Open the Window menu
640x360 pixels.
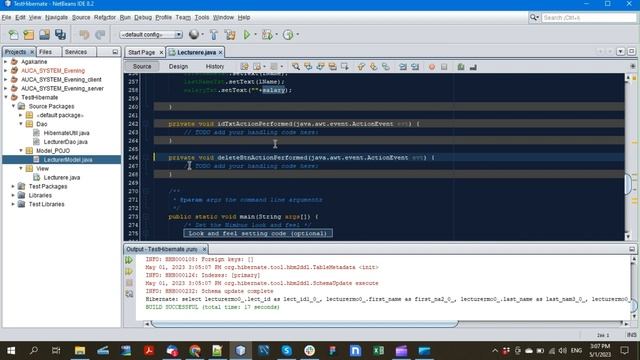pos(223,18)
